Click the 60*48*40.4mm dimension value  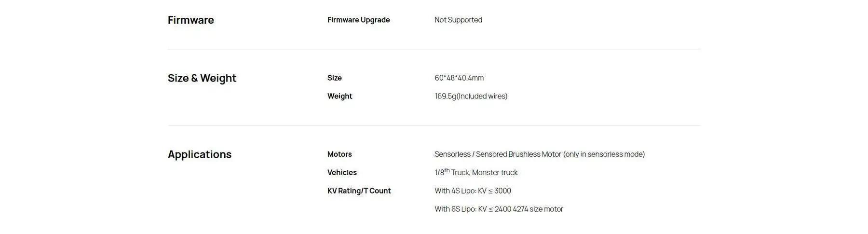459,78
